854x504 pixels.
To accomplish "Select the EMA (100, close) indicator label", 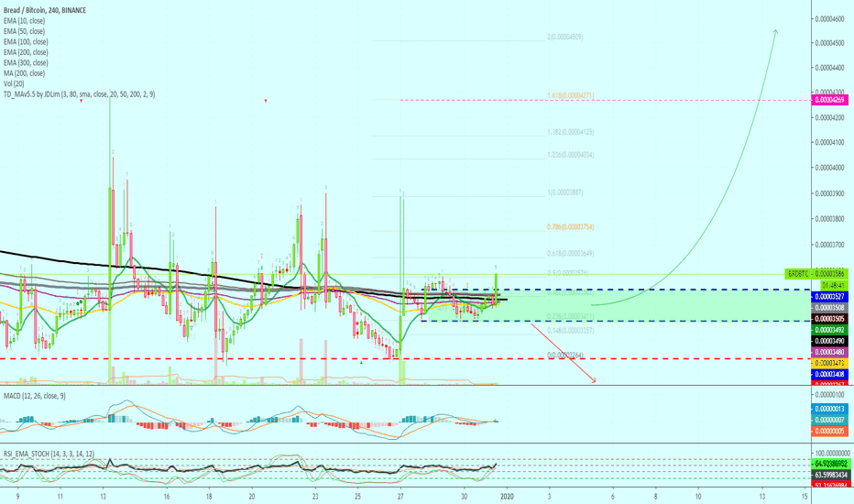I will coord(26,41).
